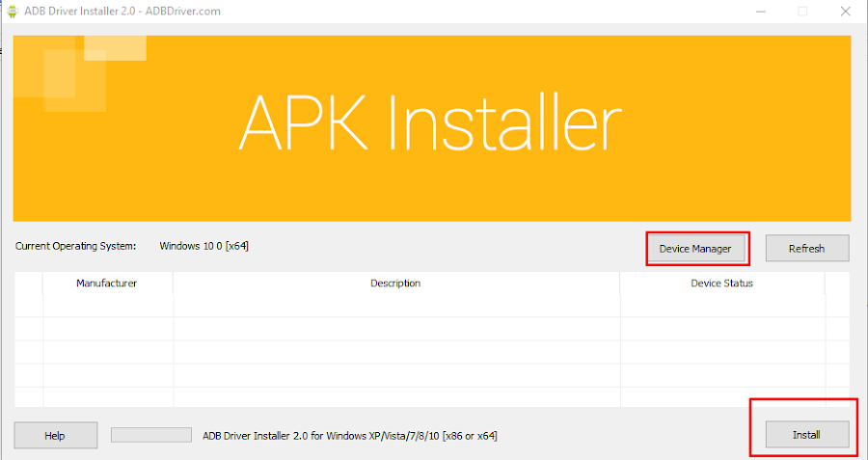The width and height of the screenshot is (868, 460).
Task: Click the Android icon in title bar
Action: [x=13, y=11]
